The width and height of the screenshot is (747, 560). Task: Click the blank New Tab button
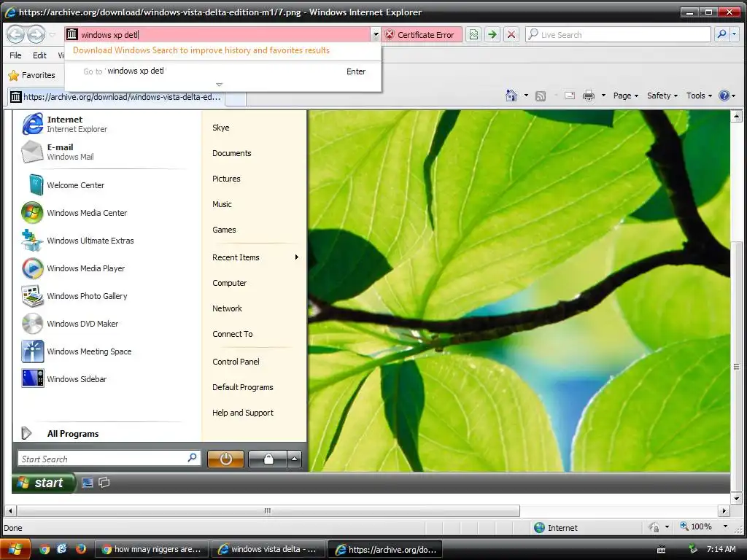point(236,98)
